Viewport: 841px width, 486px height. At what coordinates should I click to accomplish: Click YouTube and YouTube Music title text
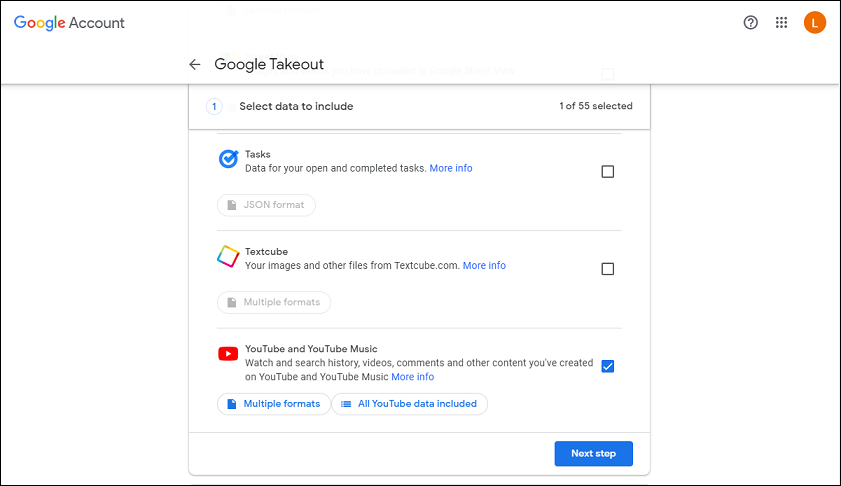click(311, 349)
